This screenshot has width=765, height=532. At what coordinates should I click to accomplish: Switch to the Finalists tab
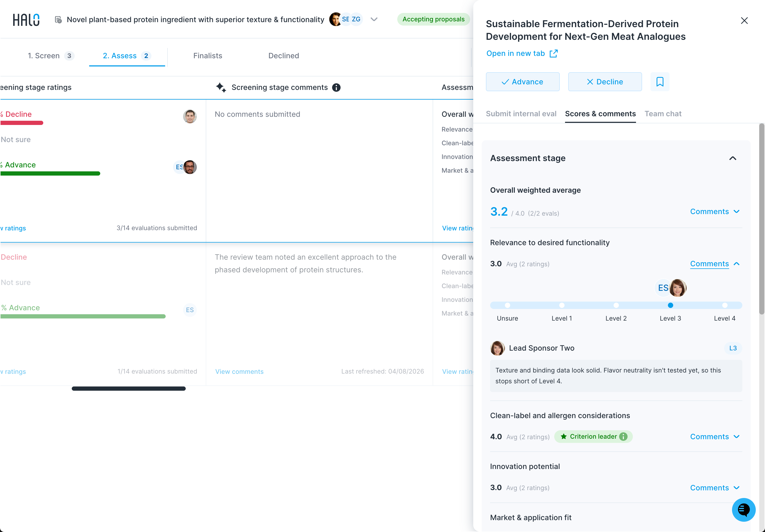click(x=208, y=56)
